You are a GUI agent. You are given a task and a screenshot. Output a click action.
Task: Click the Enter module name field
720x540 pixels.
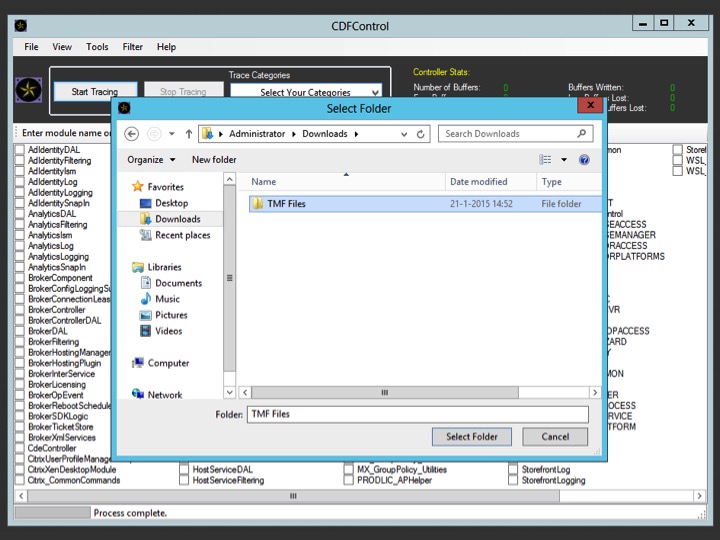pos(66,133)
